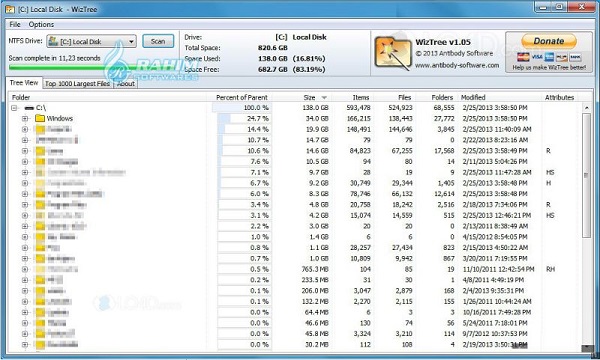Switch to the About tab
Screen dimensions: 600x360
[x=126, y=83]
